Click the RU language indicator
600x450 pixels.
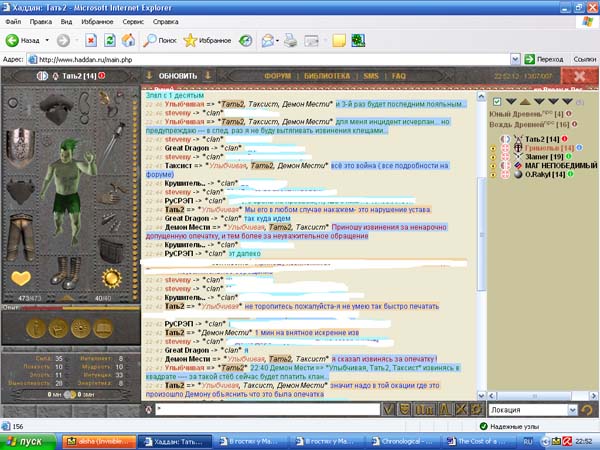pos(528,442)
